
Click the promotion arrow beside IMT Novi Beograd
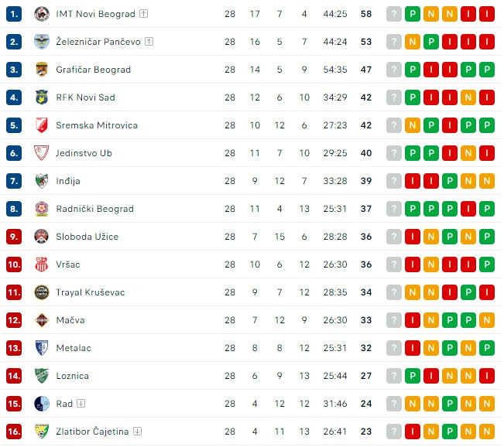144,14
